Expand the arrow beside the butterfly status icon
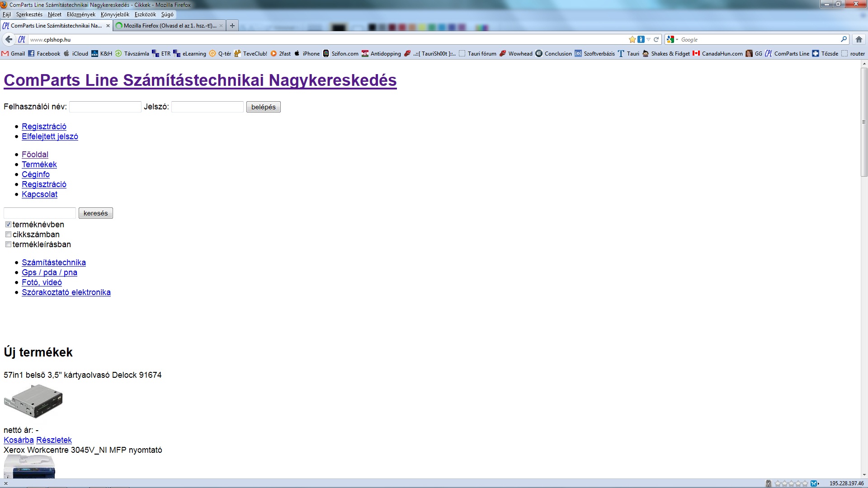The image size is (868, 488). [819, 483]
